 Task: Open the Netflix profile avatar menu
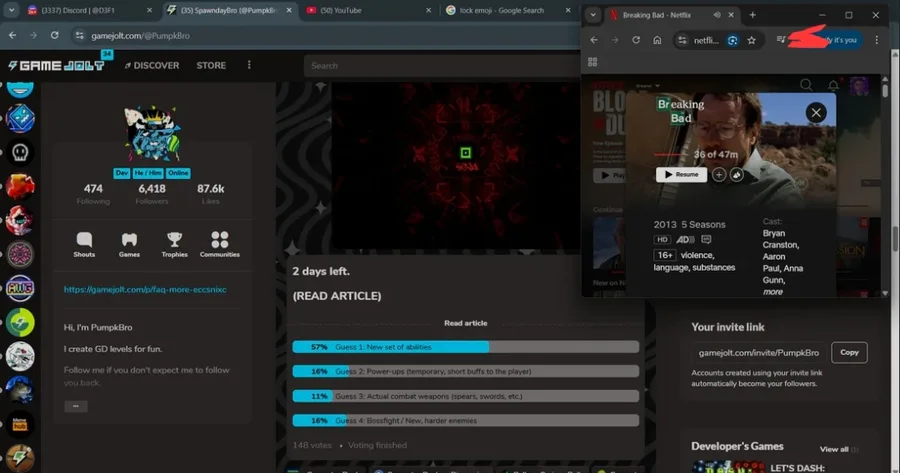pyautogui.click(x=859, y=86)
